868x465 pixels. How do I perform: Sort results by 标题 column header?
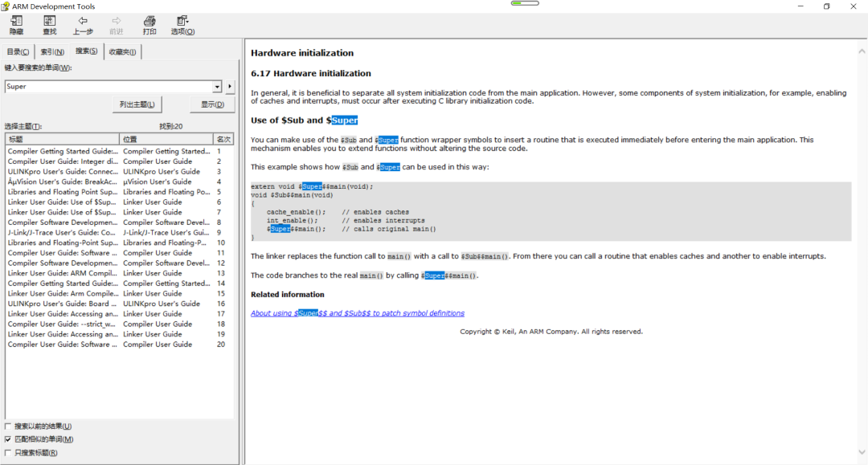pyautogui.click(x=63, y=139)
